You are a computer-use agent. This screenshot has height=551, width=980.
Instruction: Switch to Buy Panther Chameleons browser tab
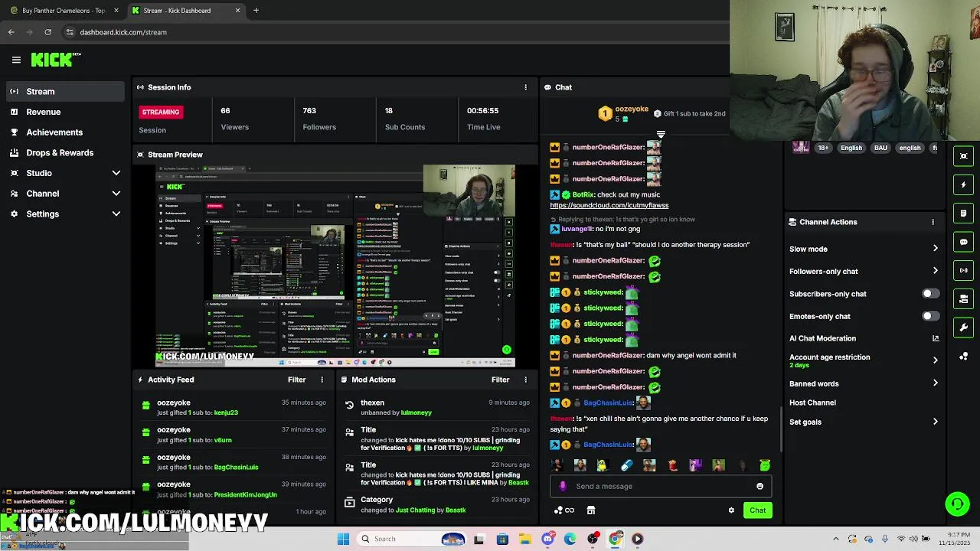pyautogui.click(x=63, y=11)
